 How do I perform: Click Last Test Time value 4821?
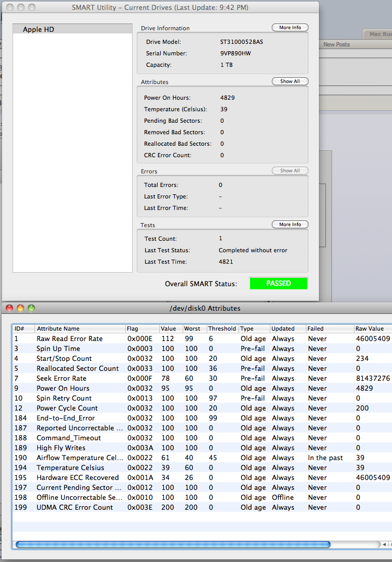click(x=225, y=262)
